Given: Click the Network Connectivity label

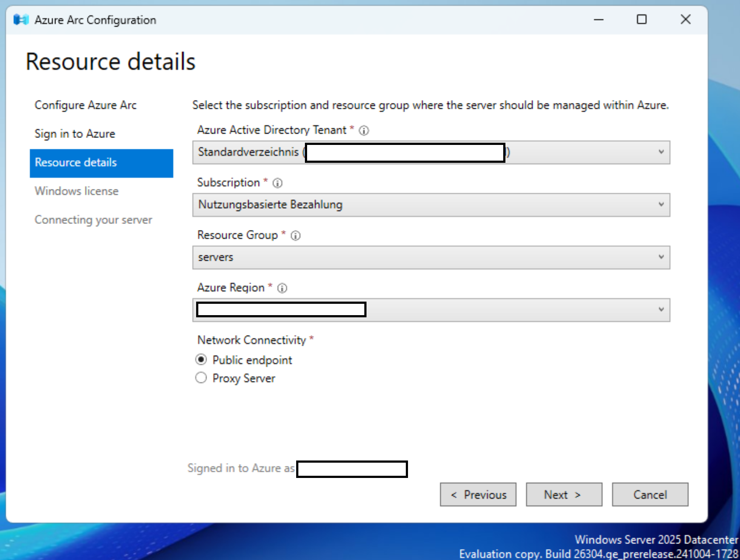Looking at the screenshot, I should 252,340.
